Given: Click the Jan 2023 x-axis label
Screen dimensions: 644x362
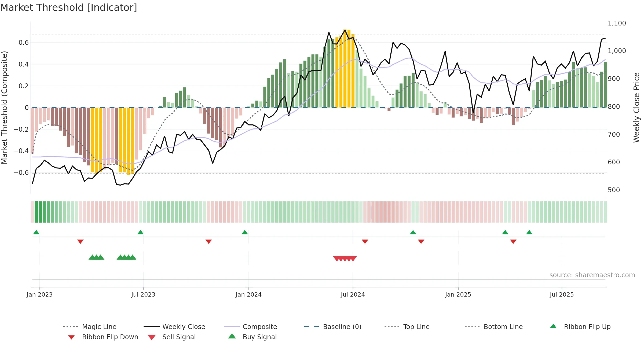Looking at the screenshot, I should click(39, 294).
